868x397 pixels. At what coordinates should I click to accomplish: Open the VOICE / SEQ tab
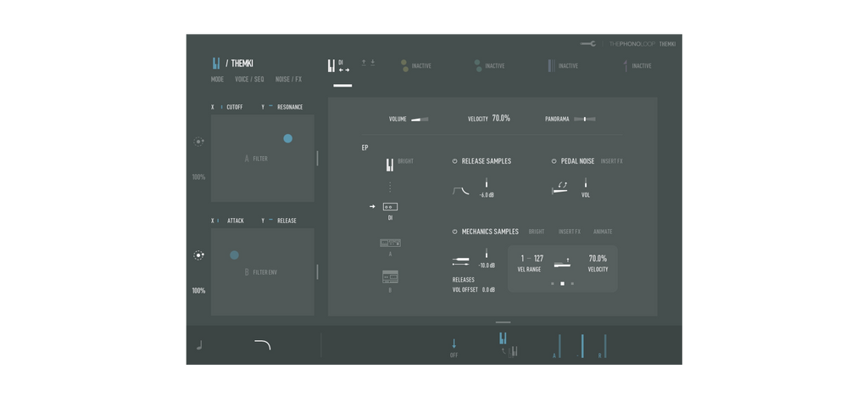point(250,79)
